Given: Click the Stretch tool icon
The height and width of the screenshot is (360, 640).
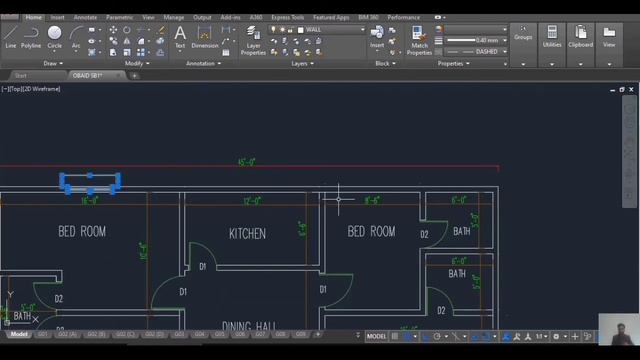Looking at the screenshot, I should [x=113, y=52].
